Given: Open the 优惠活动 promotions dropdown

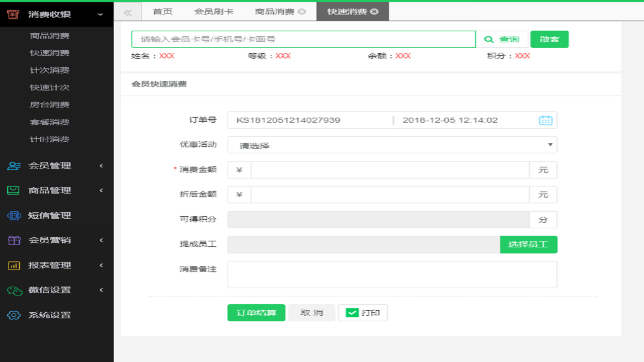Looking at the screenshot, I should (x=392, y=145).
